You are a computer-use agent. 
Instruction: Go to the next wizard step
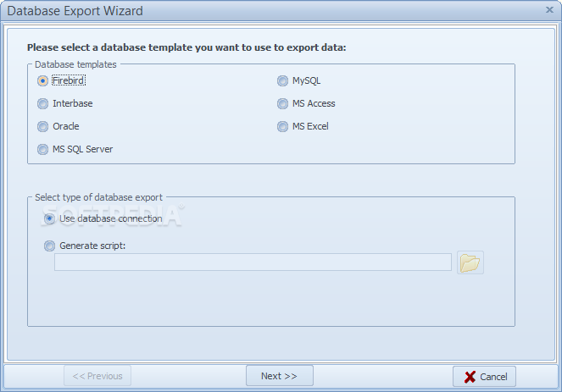(x=280, y=376)
